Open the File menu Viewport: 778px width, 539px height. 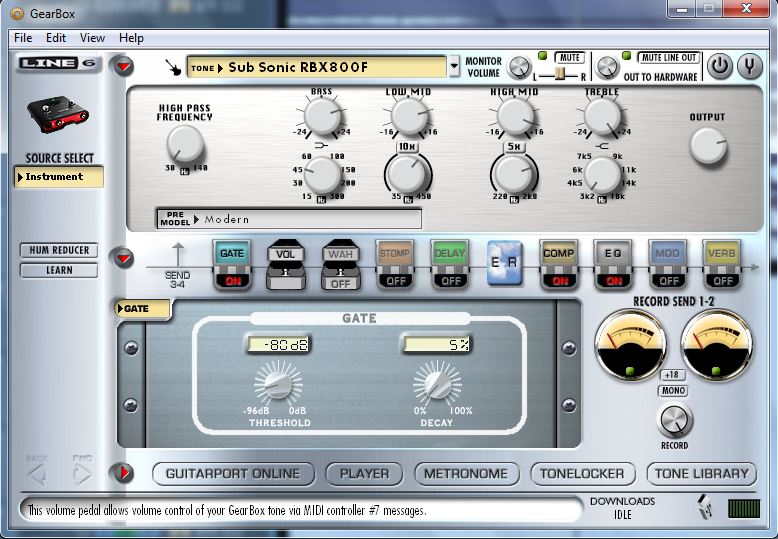pos(23,38)
